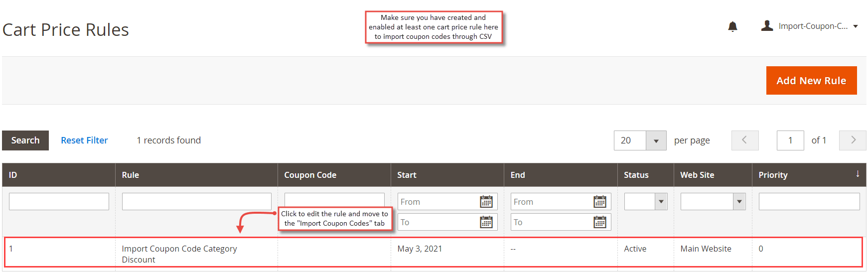Open the notifications bell icon
This screenshot has height=272, width=868.
(732, 26)
